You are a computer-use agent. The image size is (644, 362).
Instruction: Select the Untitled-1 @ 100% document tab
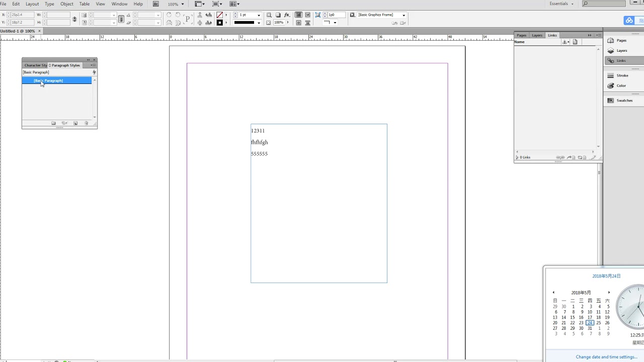18,31
